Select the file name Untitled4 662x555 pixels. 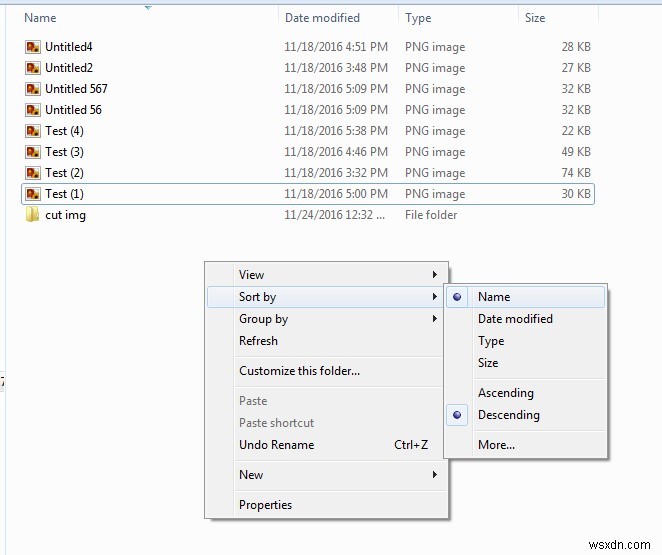[68, 47]
